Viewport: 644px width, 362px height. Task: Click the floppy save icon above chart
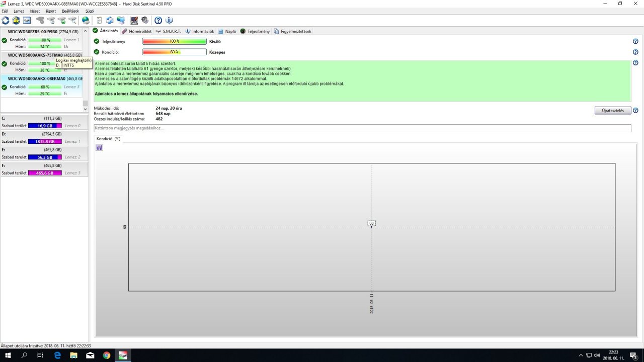point(99,147)
